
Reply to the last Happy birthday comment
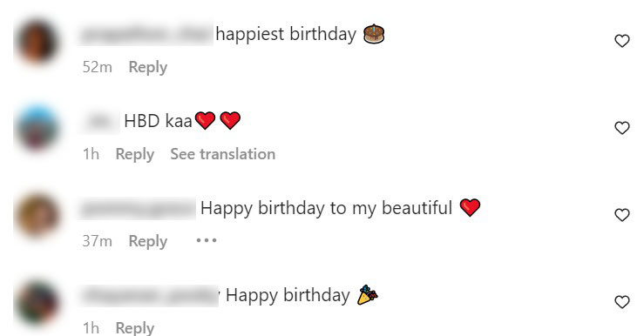(135, 328)
